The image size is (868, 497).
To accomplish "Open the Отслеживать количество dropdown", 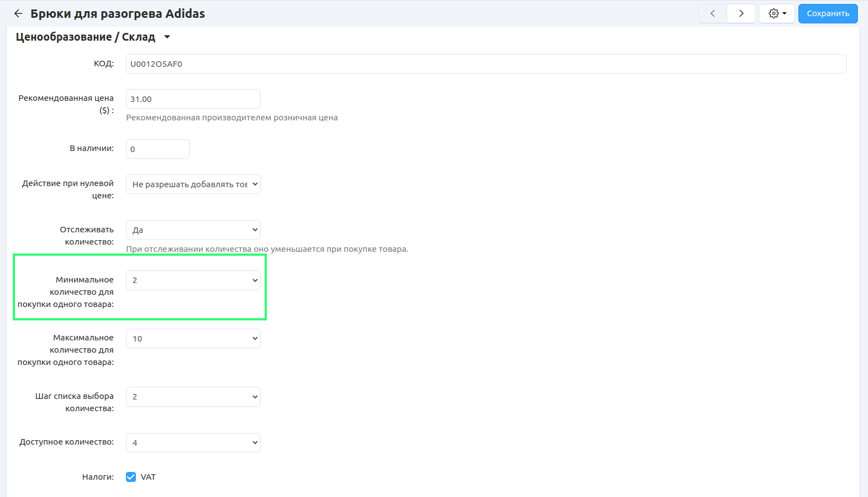I will coord(193,230).
